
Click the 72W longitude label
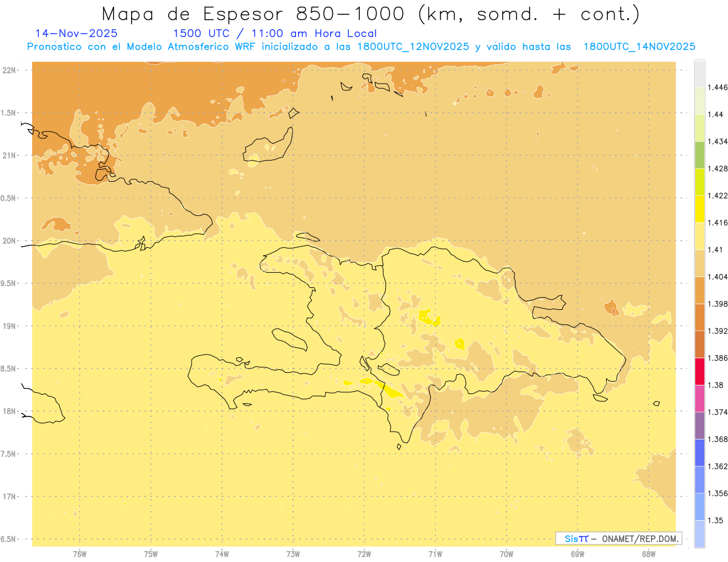364,554
